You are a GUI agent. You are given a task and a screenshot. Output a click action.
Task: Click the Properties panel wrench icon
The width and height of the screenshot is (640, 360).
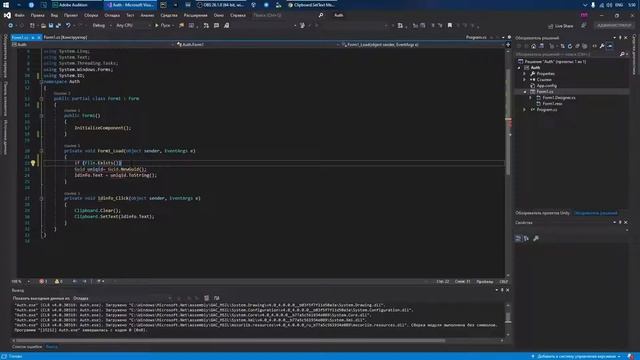coord(536,238)
